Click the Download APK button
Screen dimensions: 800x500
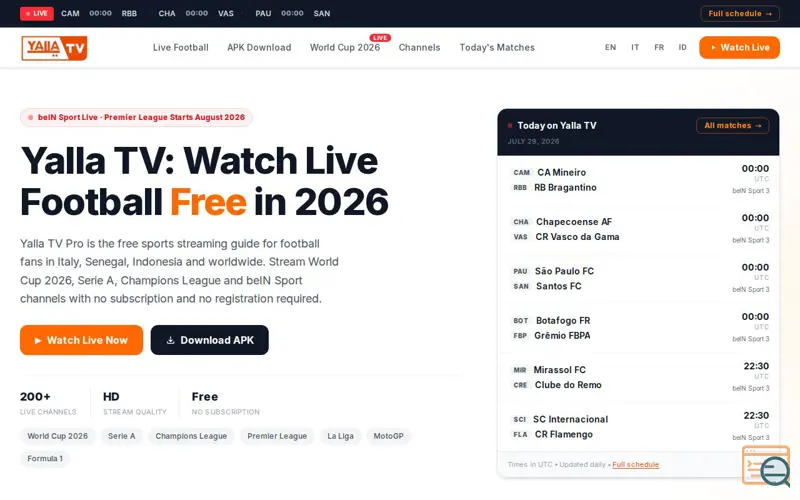(x=210, y=340)
